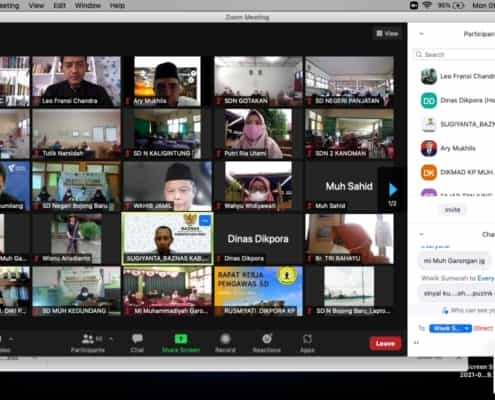This screenshot has height=400, width=495.
Task: Click the green DD avatar for Dinas Dikpora
Action: point(429,100)
